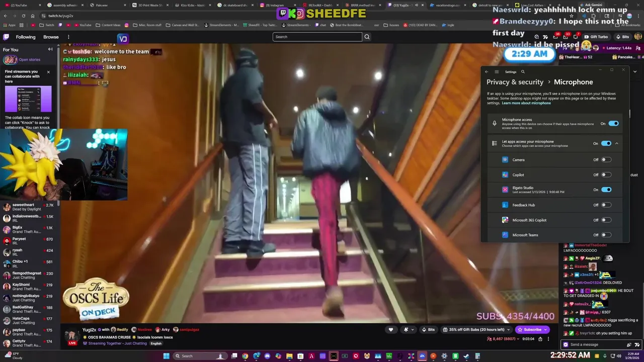Click the Twitch home logo icon

pyautogui.click(x=6, y=37)
